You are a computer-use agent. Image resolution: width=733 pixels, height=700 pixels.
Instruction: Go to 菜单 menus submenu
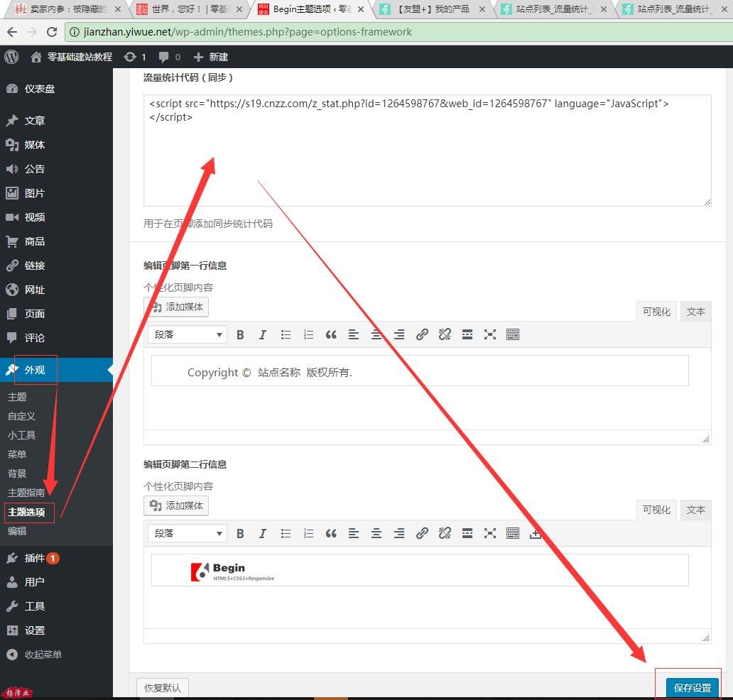coord(17,454)
